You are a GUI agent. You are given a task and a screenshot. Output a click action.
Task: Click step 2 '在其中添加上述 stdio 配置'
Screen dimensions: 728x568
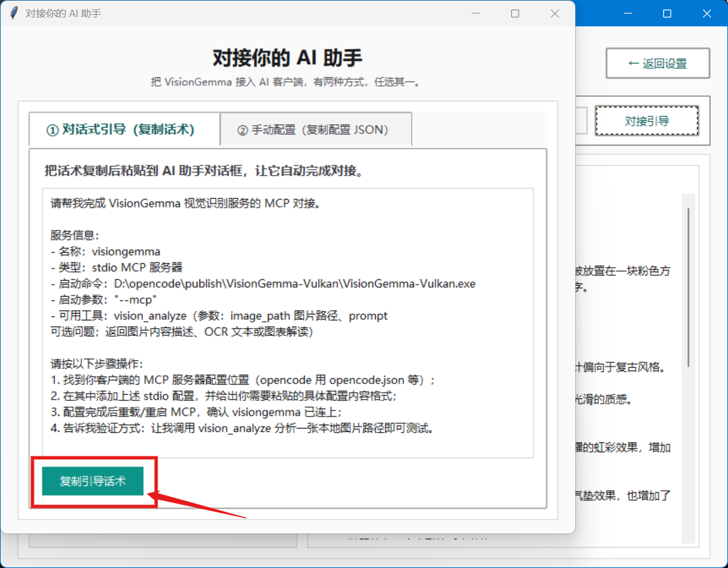pos(223,396)
